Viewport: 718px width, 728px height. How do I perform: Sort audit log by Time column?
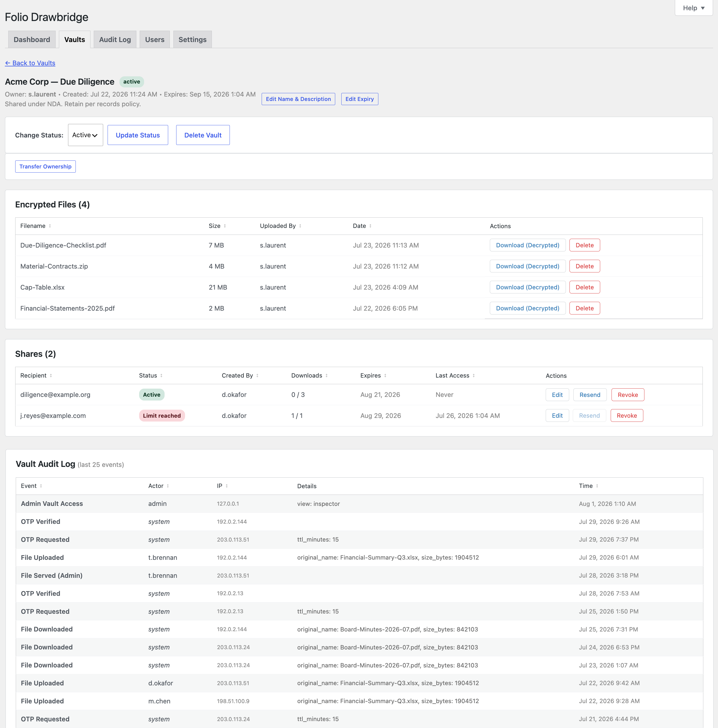(x=588, y=486)
